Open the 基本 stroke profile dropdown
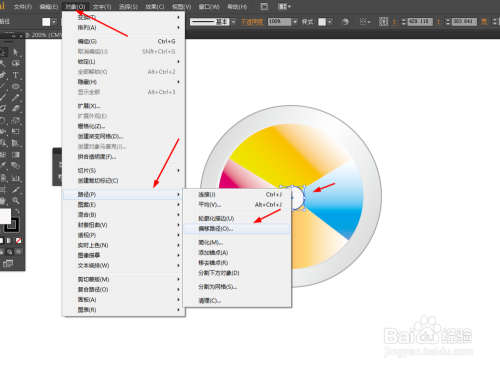The height and width of the screenshot is (369, 500). 234,22
